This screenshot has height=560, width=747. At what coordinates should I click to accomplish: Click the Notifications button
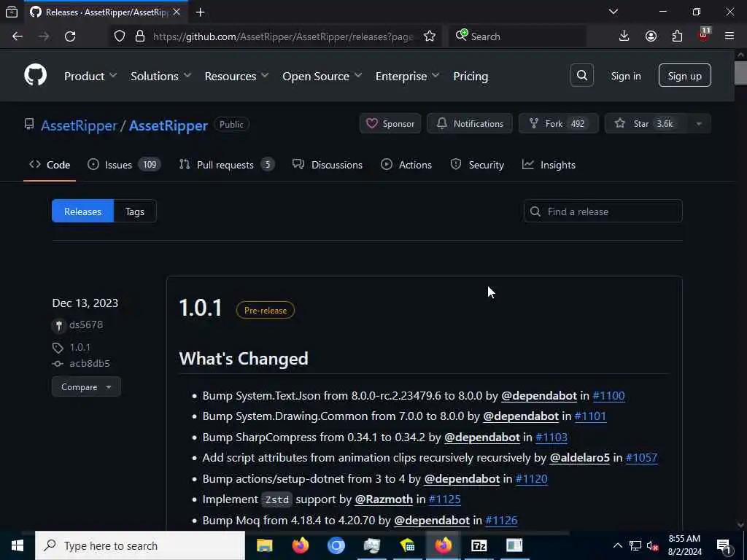(x=470, y=124)
